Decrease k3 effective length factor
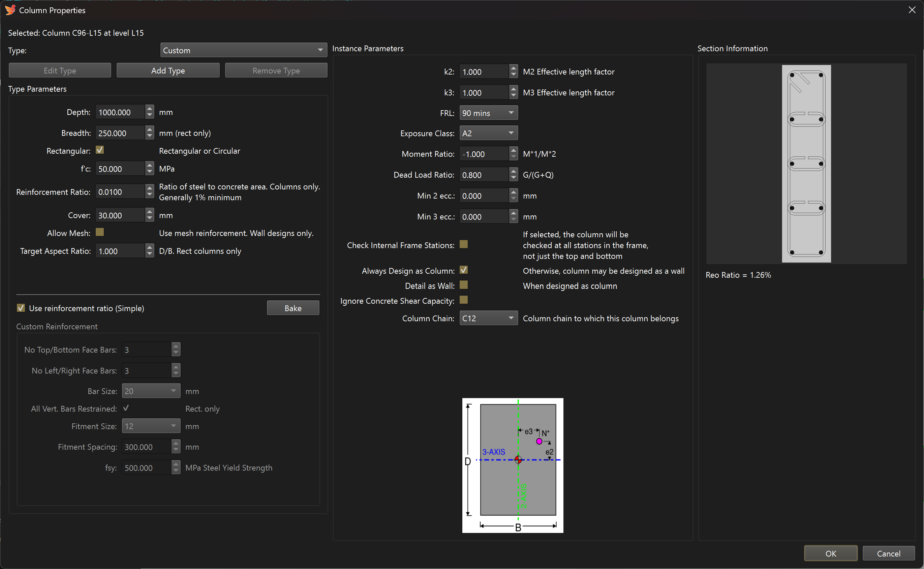The width and height of the screenshot is (924, 569). tap(514, 96)
